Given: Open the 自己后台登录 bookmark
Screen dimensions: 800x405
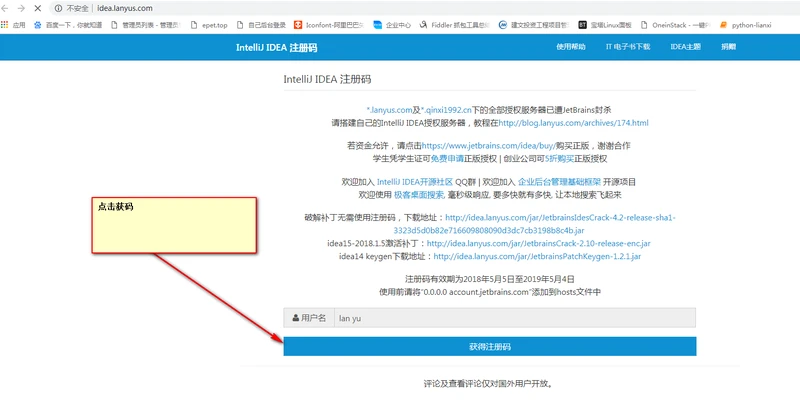Looking at the screenshot, I should [261, 24].
